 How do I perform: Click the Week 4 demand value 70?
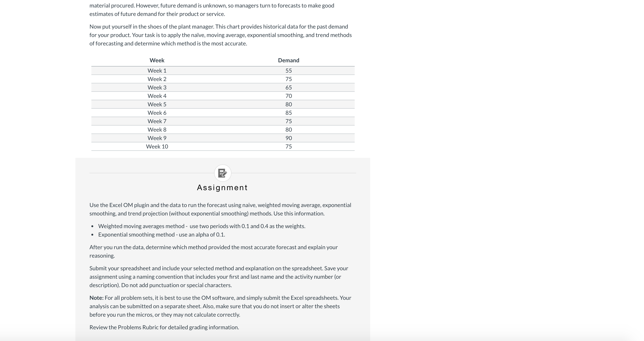coord(289,96)
